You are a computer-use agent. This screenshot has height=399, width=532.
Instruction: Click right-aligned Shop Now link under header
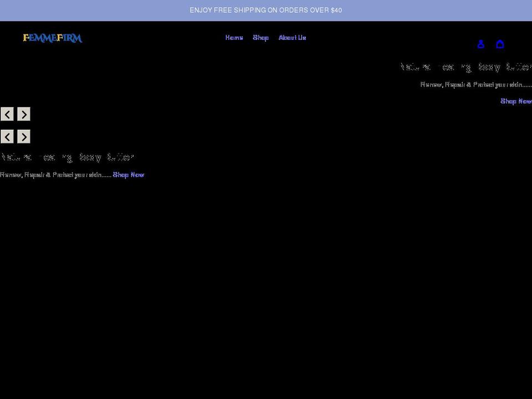point(516,101)
